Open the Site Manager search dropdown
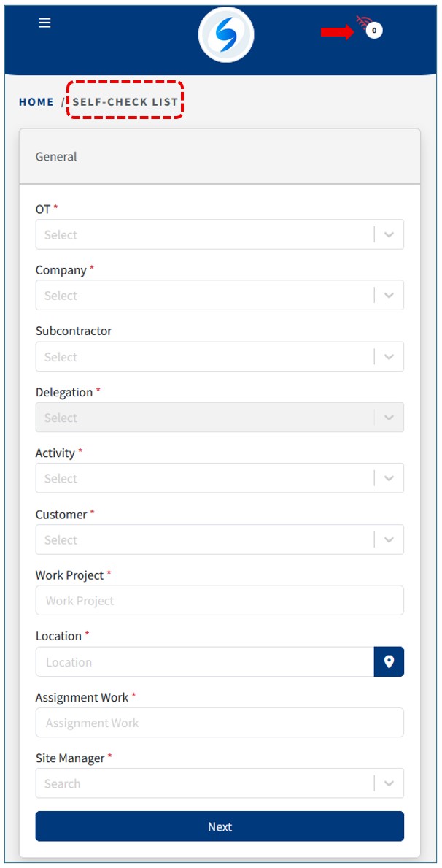 (x=204, y=783)
